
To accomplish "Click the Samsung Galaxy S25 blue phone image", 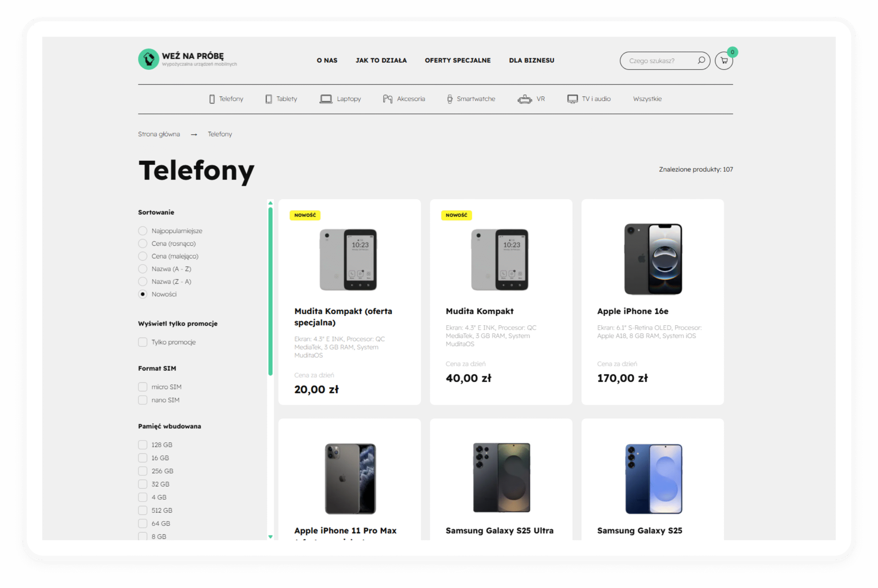I will (x=653, y=479).
